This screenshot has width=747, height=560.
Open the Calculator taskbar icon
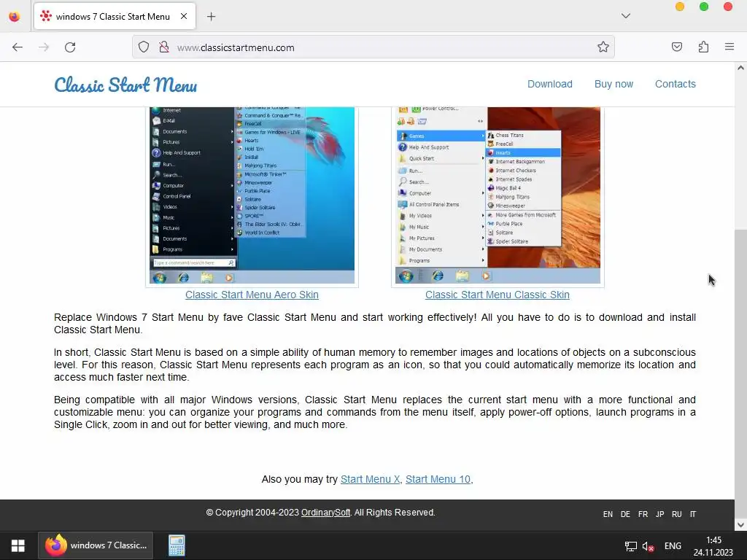pyautogui.click(x=177, y=545)
